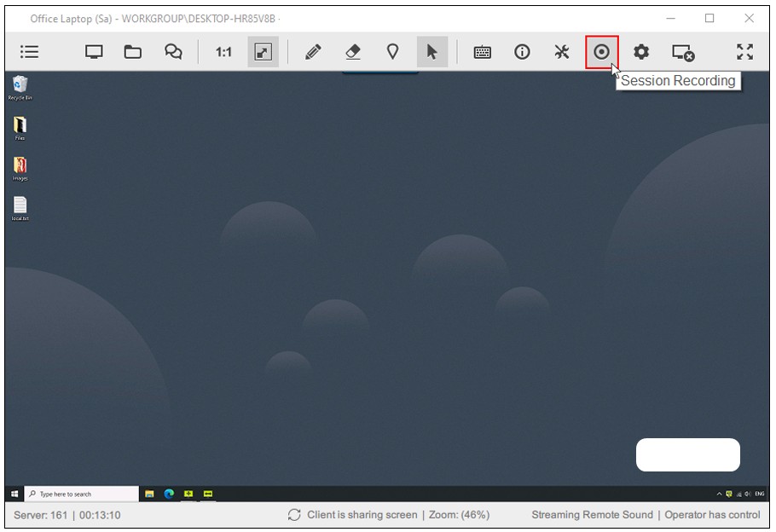Open additional session tools

[563, 52]
